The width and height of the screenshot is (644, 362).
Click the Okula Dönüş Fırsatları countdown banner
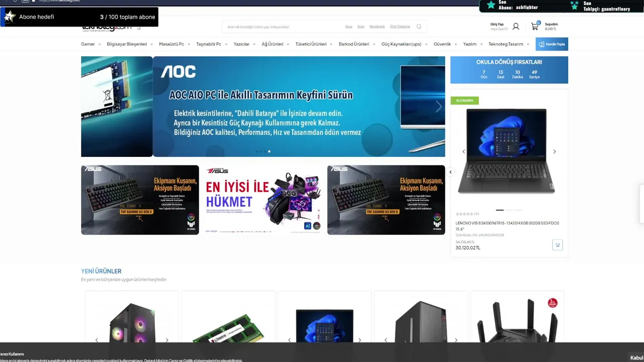pos(509,70)
